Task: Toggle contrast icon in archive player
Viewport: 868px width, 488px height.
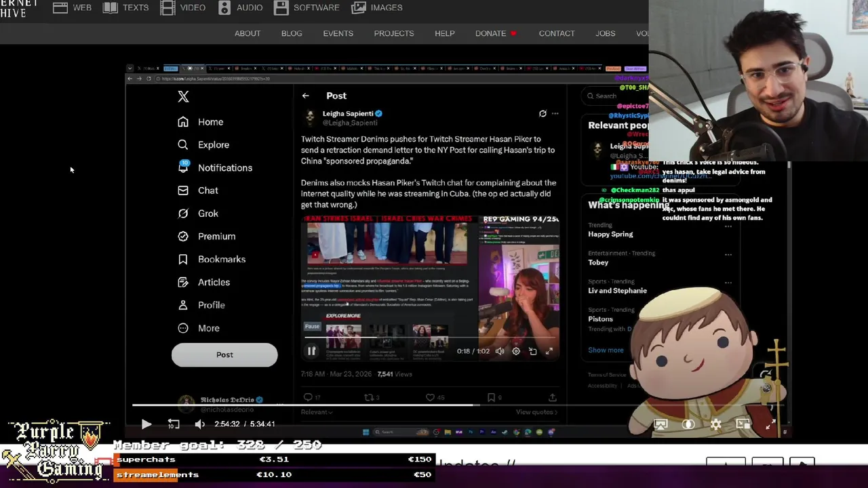Action: [x=688, y=424]
